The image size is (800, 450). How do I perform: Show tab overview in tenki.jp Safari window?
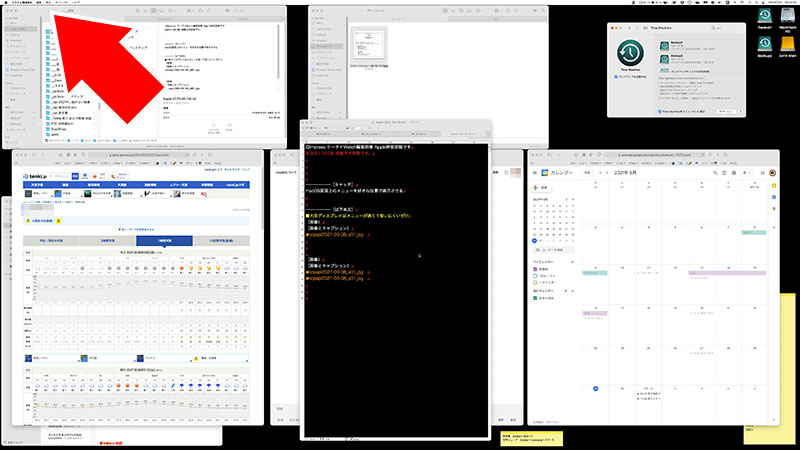(x=210, y=155)
